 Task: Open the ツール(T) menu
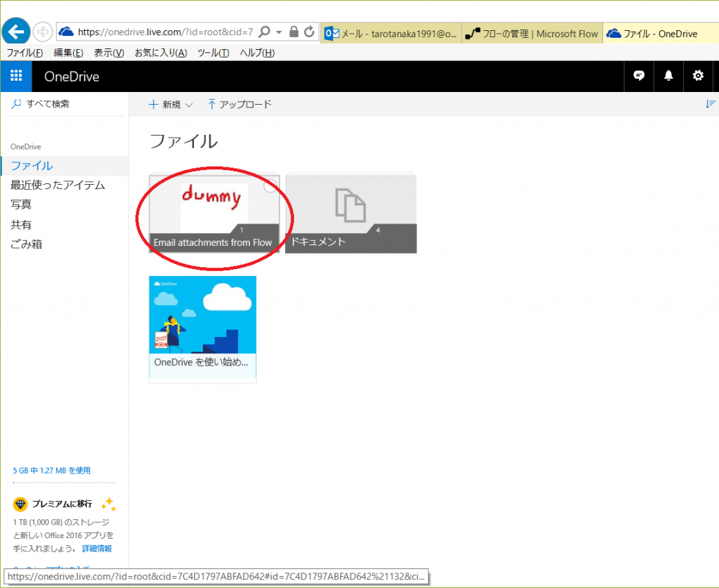pyautogui.click(x=213, y=53)
